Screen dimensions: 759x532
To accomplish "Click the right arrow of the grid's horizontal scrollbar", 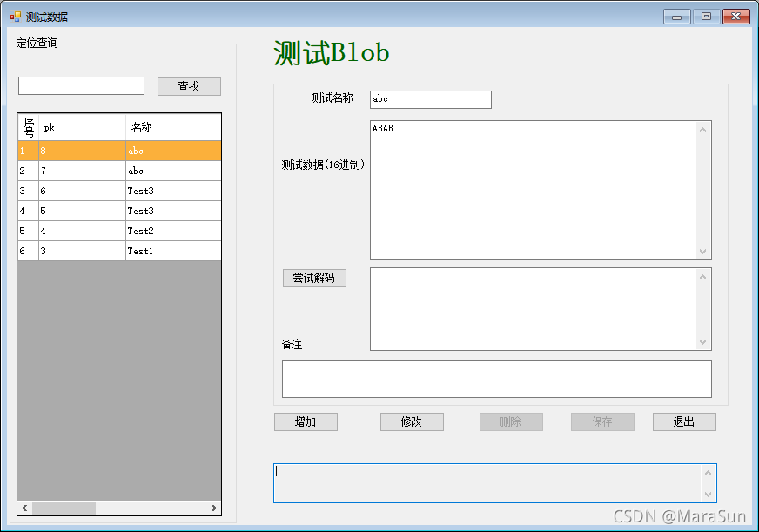I will point(214,508).
